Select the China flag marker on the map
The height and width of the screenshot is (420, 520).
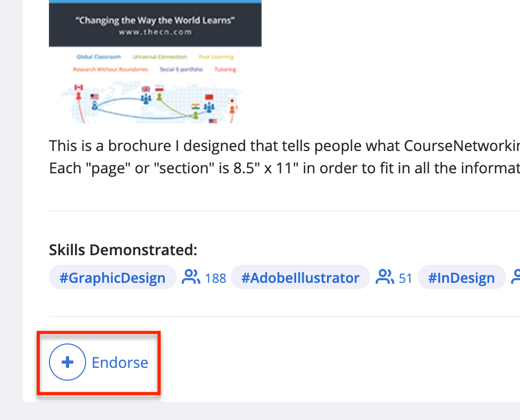209,97
